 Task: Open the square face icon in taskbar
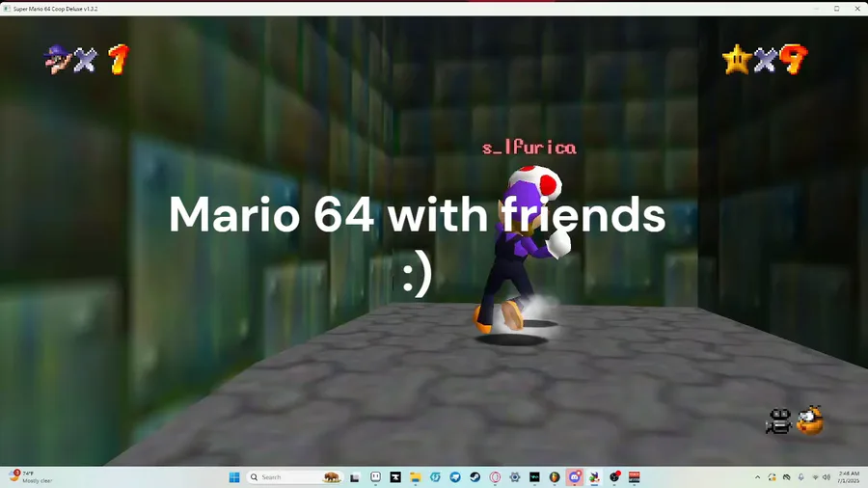pyautogui.click(x=375, y=477)
